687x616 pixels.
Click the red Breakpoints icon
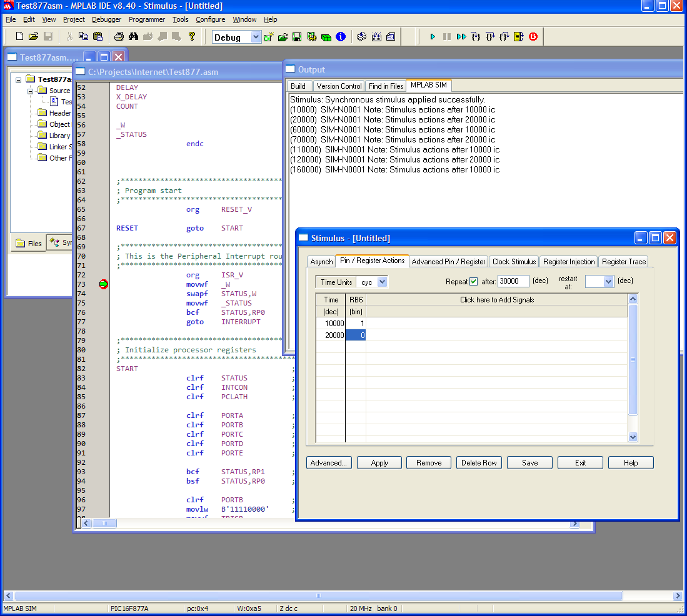[x=533, y=37]
